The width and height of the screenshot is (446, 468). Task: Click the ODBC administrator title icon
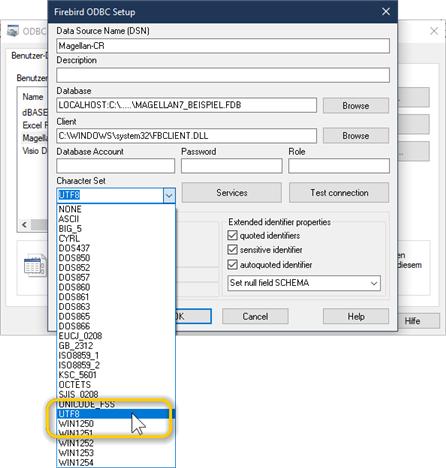click(x=13, y=31)
